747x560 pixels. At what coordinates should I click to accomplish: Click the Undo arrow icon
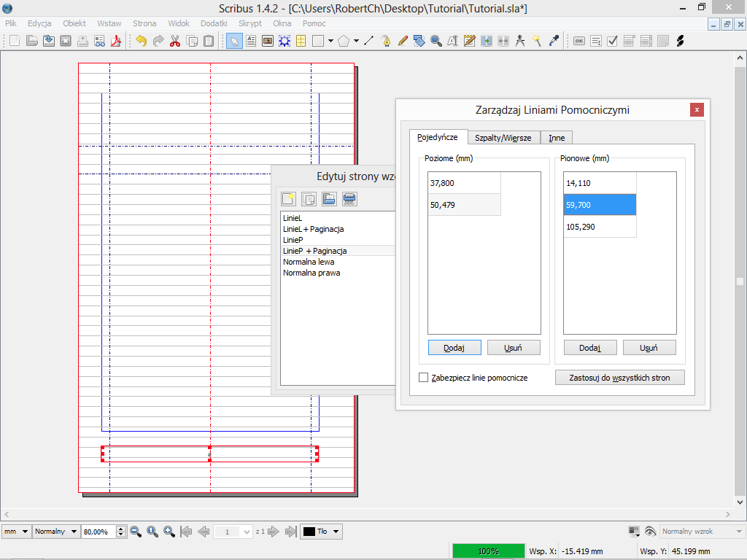coord(142,42)
